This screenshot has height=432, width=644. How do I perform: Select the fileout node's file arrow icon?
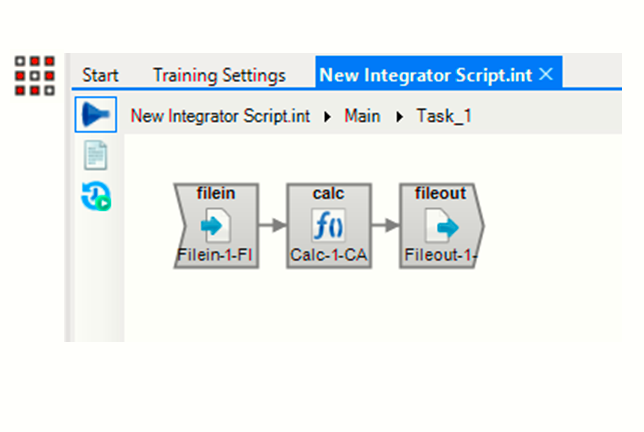click(x=441, y=227)
